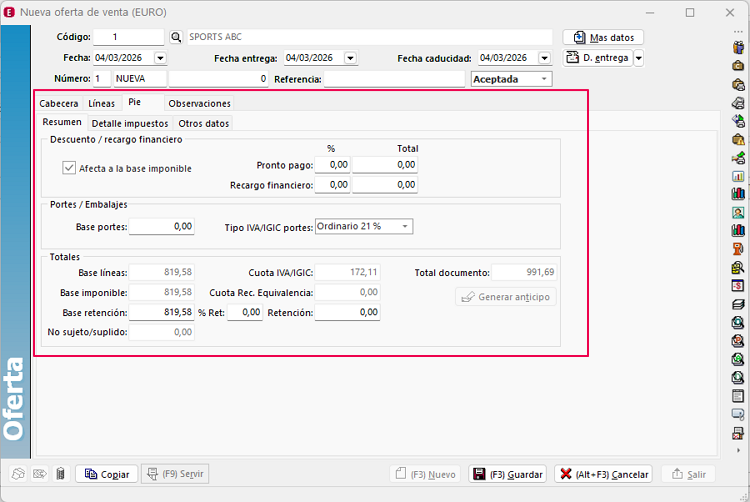Click the Salir button
This screenshot has width=750, height=502.
click(688, 474)
